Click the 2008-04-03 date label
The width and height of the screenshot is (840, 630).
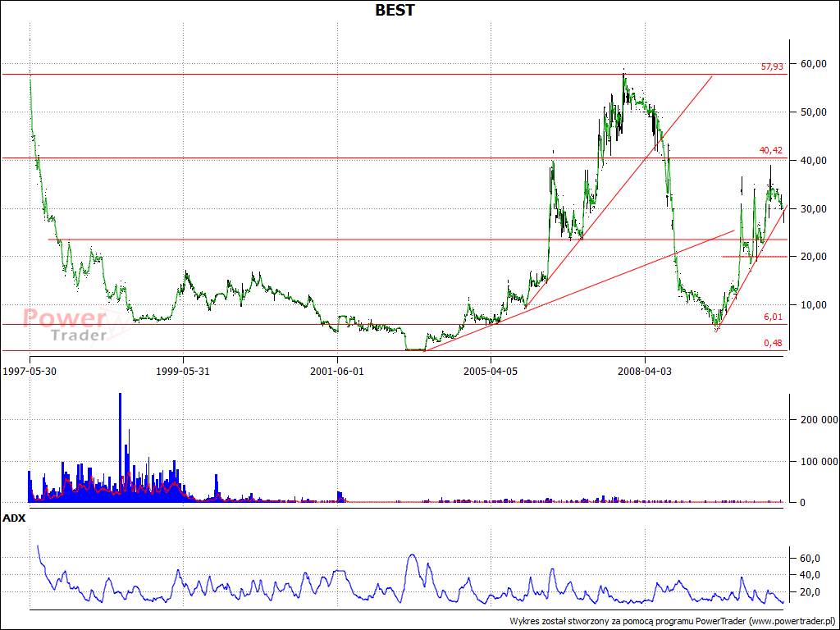click(x=645, y=372)
